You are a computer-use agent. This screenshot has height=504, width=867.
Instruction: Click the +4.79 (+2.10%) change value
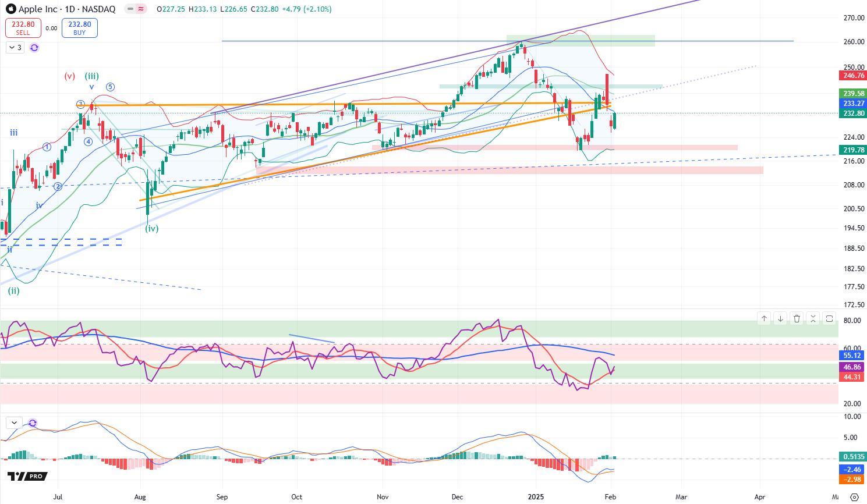[x=306, y=9]
